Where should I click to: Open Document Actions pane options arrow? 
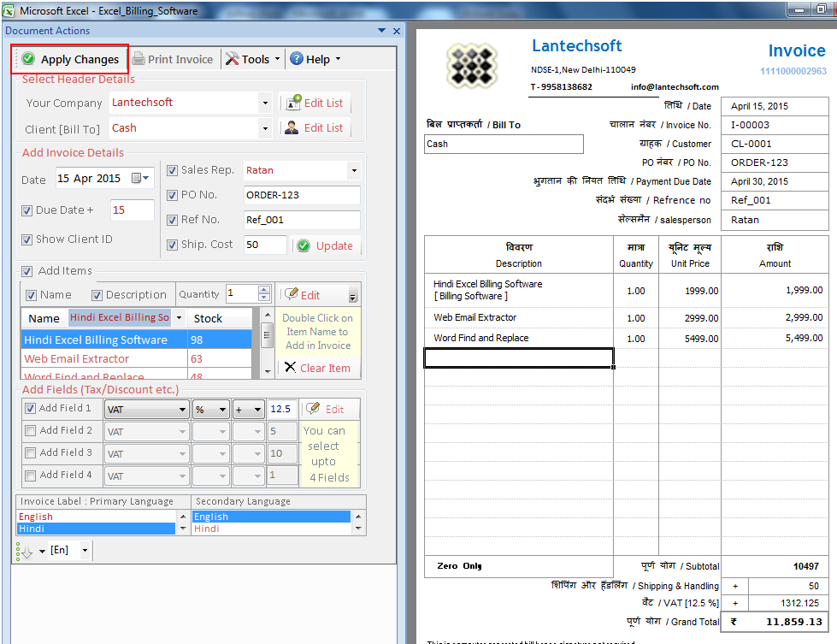coord(381,31)
